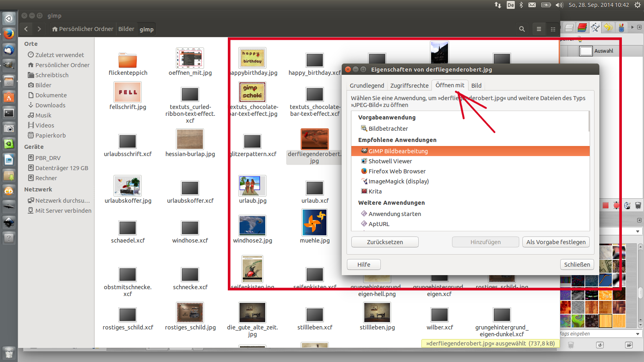The width and height of the screenshot is (644, 362).
Task: Click GIMP path-to-selection red square icon
Action: click(x=605, y=206)
